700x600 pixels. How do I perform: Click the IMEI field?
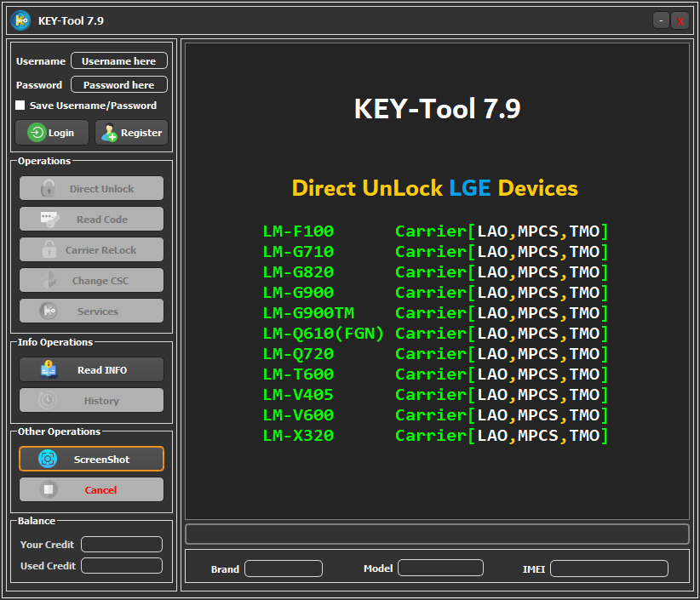coord(609,569)
